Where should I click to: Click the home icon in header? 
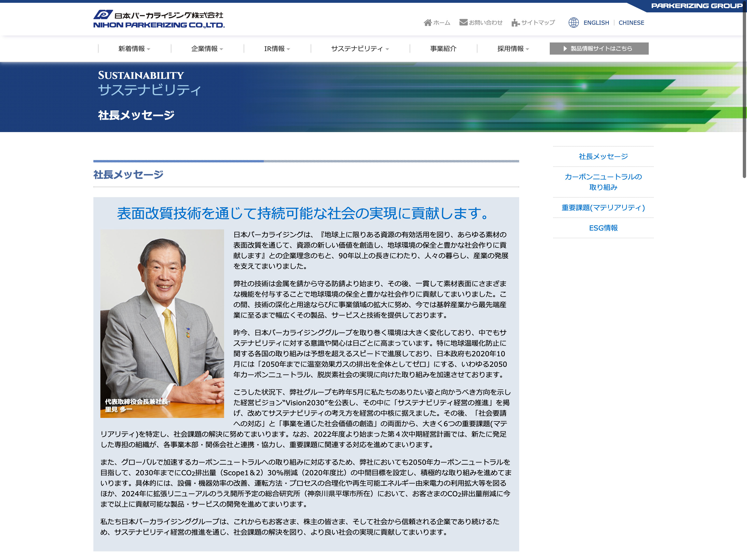coord(427,23)
